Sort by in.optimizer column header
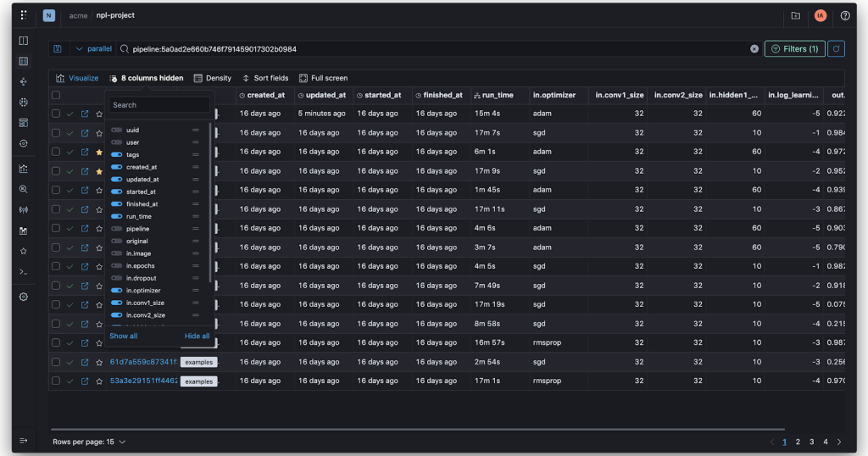 pyautogui.click(x=554, y=95)
